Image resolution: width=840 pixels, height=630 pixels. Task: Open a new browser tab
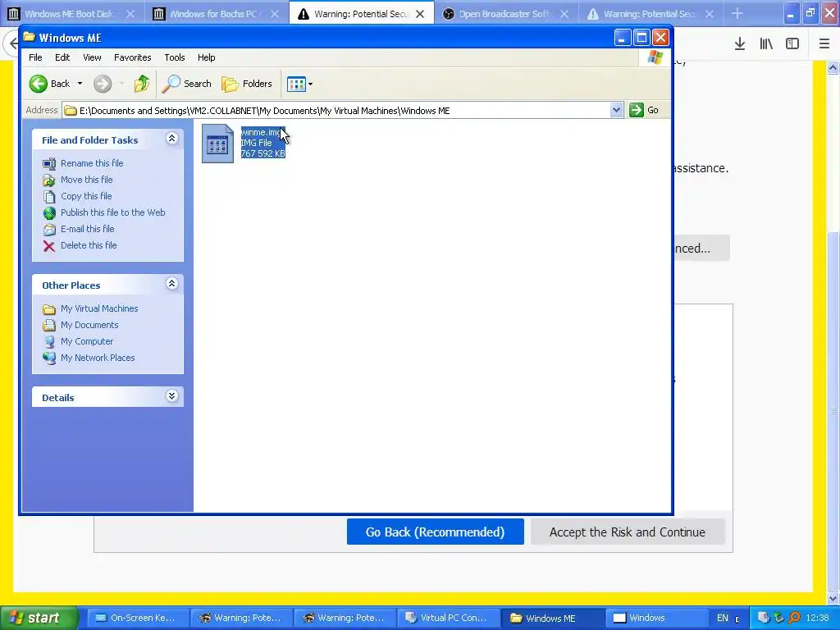pyautogui.click(x=737, y=13)
